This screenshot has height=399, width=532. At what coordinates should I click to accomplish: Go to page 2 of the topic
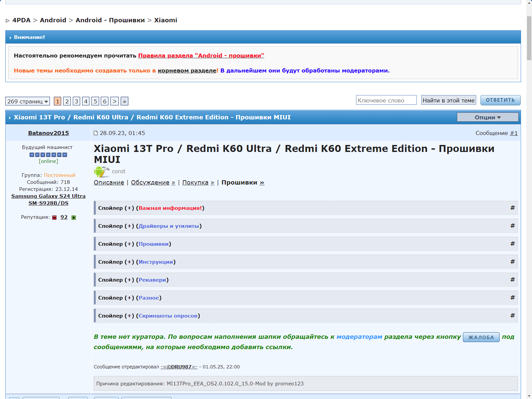[x=67, y=101]
